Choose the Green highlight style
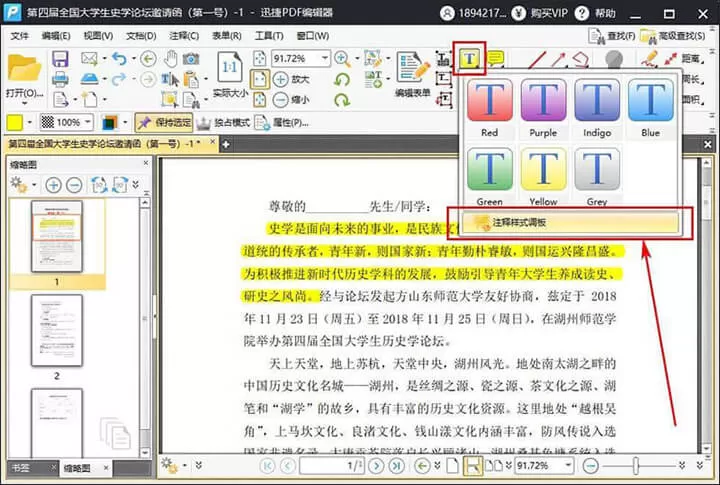This screenshot has height=485, width=720. pos(489,176)
